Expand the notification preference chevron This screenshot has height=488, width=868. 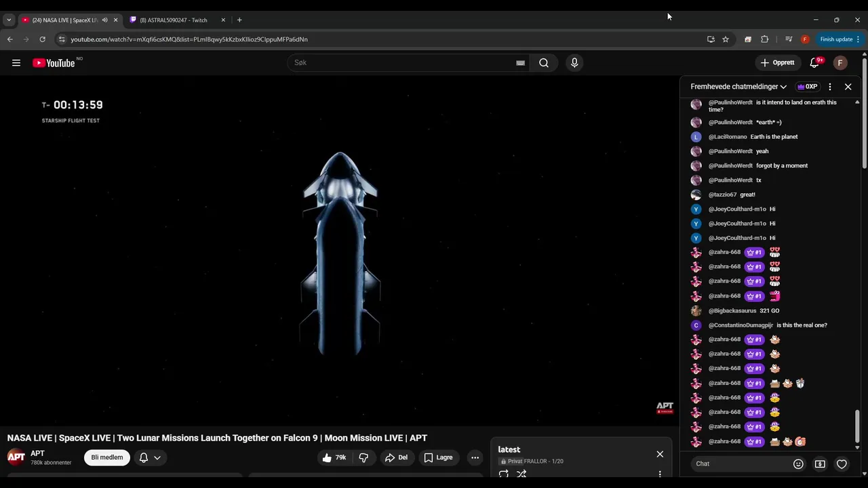coord(157,457)
